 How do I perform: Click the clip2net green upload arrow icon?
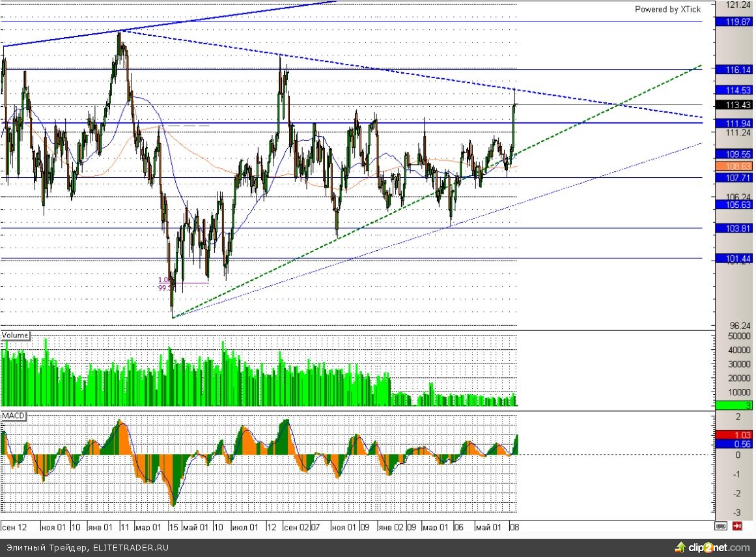tap(680, 547)
